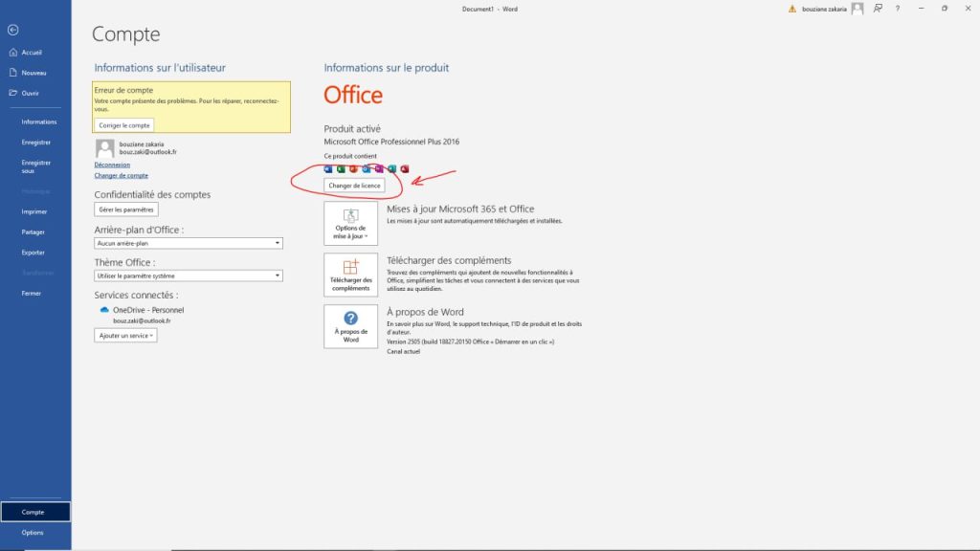This screenshot has width=980, height=551.
Task: Open the Ajouter un service dropdown
Action: pyautogui.click(x=125, y=336)
